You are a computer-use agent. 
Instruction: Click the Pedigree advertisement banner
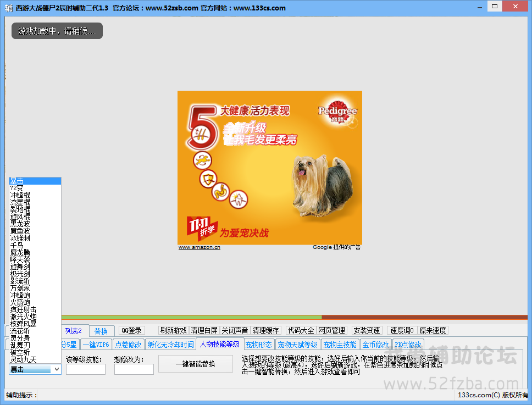(270, 168)
